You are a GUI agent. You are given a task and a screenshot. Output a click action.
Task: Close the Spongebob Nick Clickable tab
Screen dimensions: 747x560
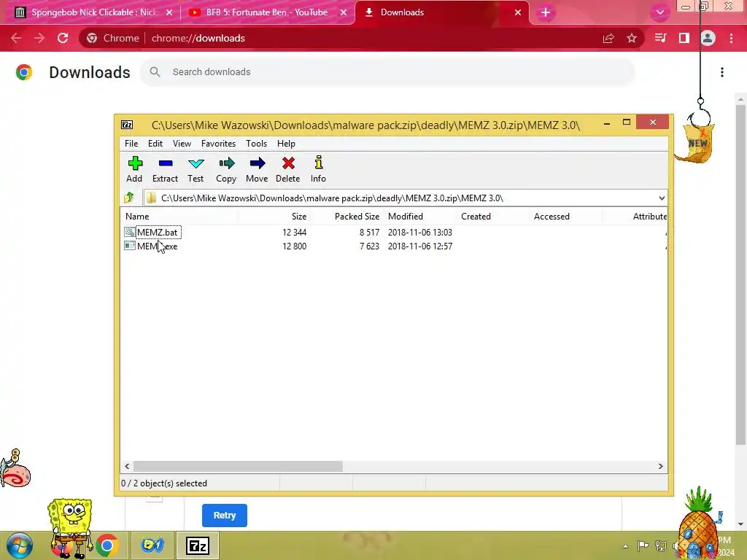[169, 12]
